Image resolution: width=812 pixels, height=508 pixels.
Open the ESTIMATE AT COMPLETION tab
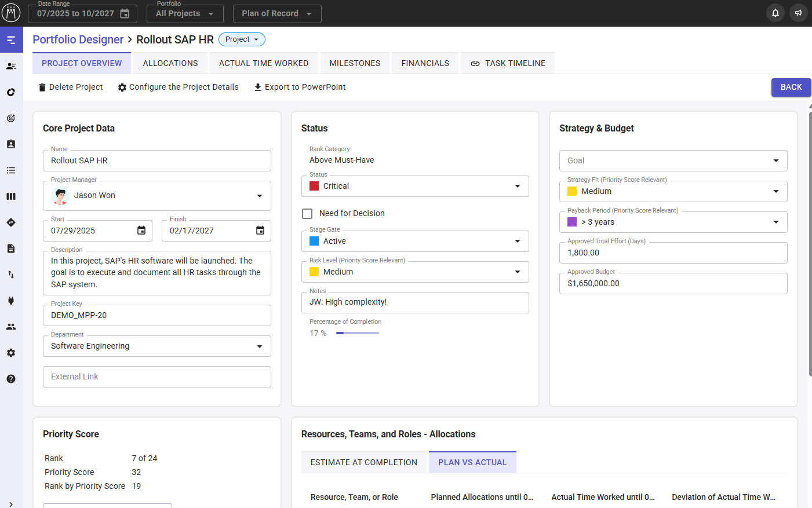click(x=363, y=462)
